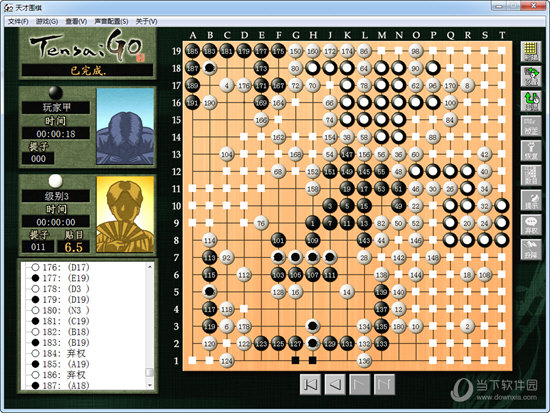Select move 181: (C19) in the move list

(x=60, y=321)
